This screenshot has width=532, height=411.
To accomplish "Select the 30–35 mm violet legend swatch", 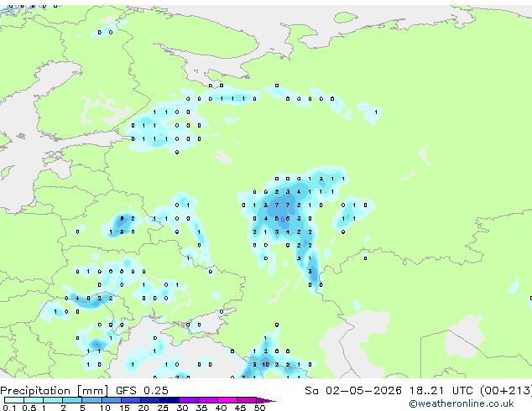I will pyautogui.click(x=188, y=400).
